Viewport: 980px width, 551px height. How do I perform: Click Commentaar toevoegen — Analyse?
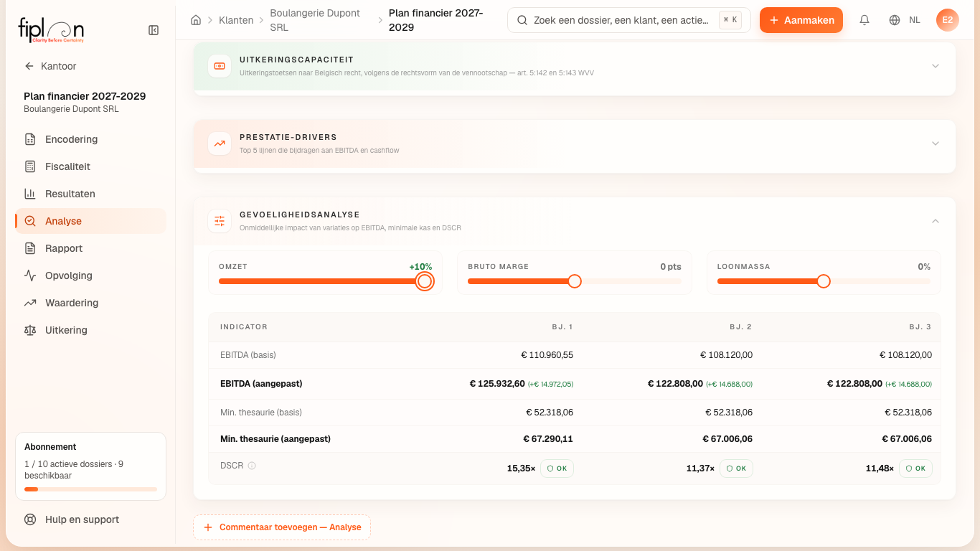pos(282,527)
